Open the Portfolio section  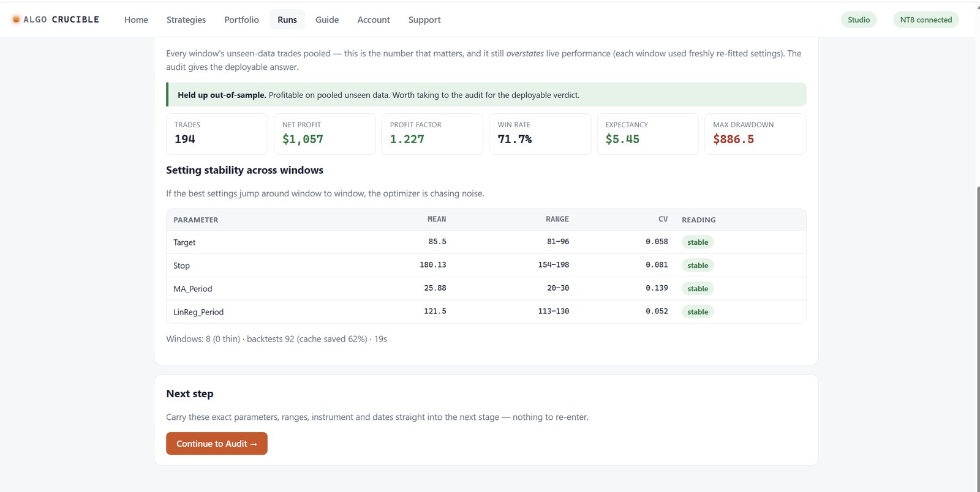(241, 20)
